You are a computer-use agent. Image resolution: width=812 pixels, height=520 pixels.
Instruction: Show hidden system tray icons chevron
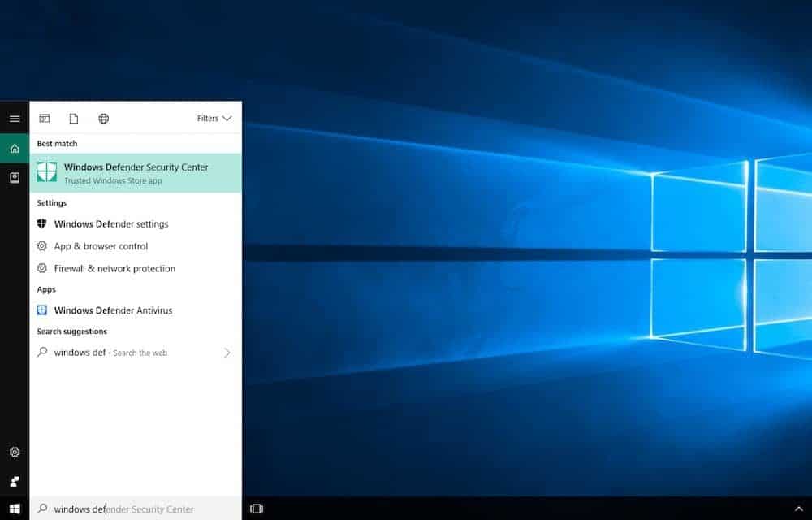[x=798, y=509]
